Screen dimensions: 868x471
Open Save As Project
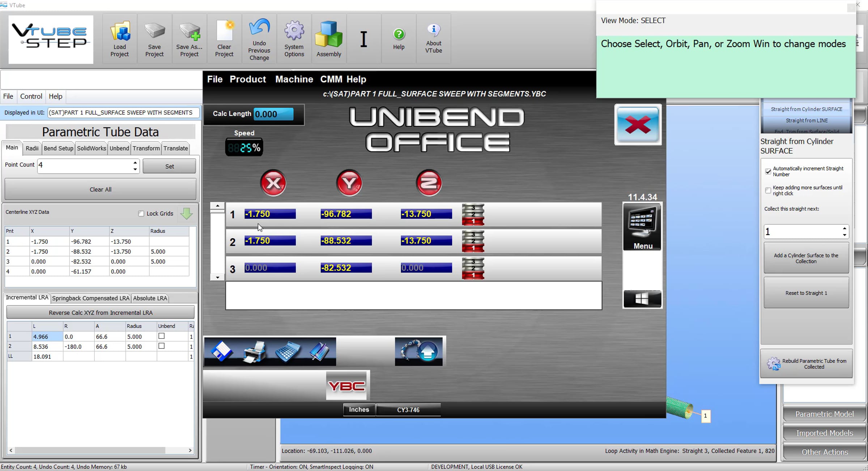190,39
